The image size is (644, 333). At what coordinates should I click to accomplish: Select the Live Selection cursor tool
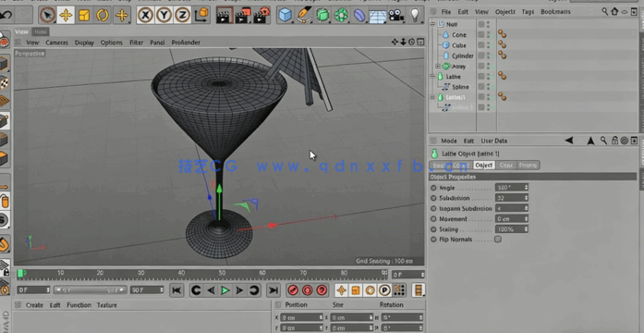tap(48, 15)
